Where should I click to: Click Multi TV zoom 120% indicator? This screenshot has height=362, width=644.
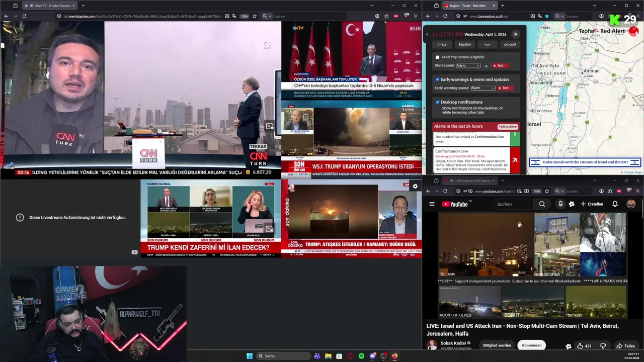pyautogui.click(x=244, y=16)
